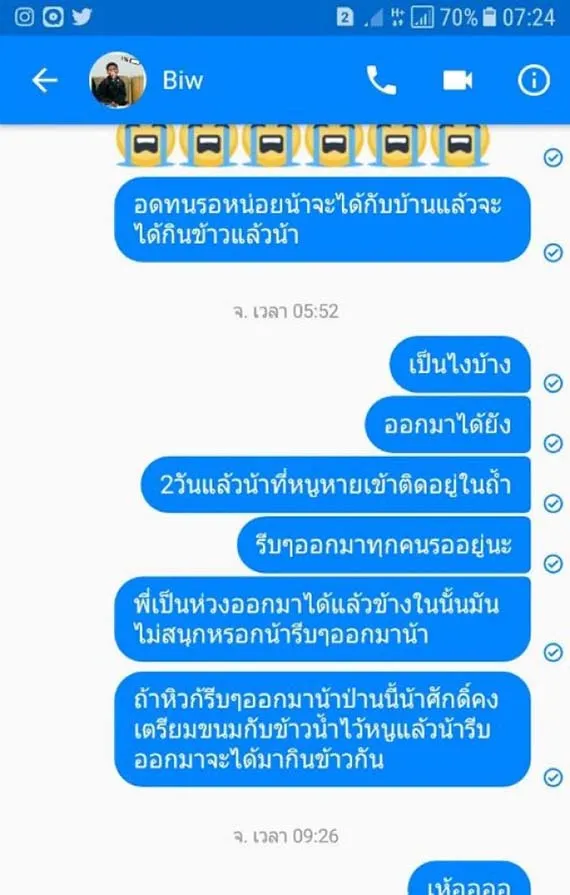This screenshot has height=895, width=570.
Task: Tap delivered checkmark beside ออกมาได้ยัง message
Action: [553, 443]
